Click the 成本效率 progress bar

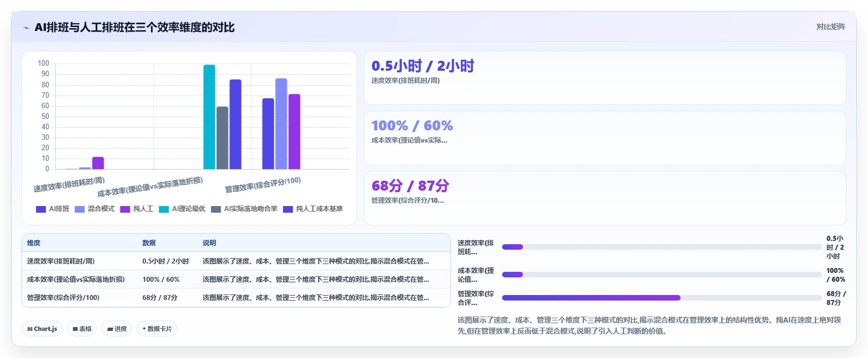coord(662,275)
